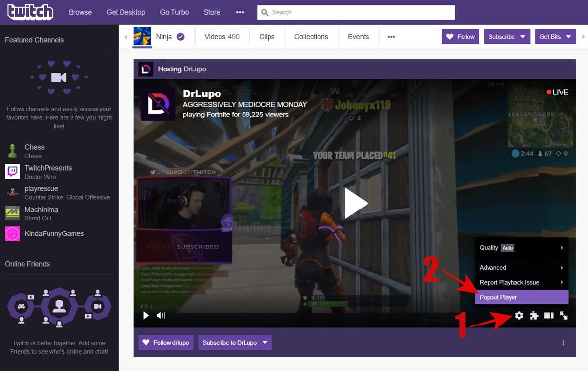Viewport: 588px width, 371px height.
Task: Click DrLupo icon in Hosting bar
Action: 146,69
